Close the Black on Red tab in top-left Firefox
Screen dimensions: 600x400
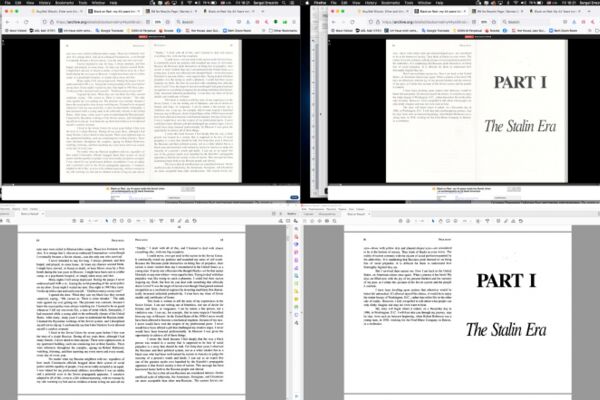pyautogui.click(x=139, y=11)
